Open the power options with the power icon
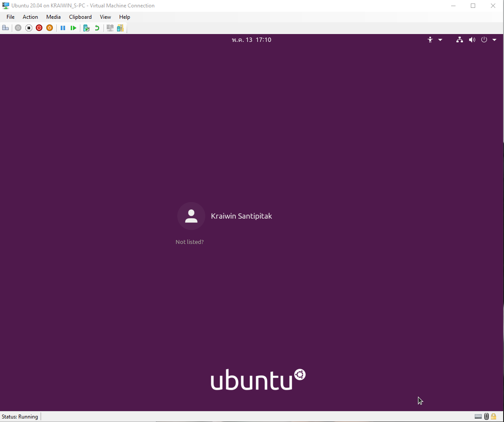 [x=484, y=40]
